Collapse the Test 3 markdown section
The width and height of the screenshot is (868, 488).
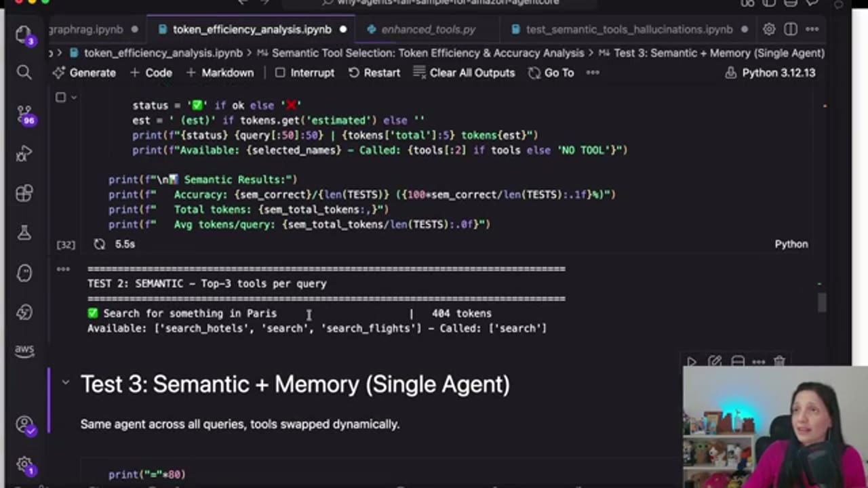click(x=66, y=383)
